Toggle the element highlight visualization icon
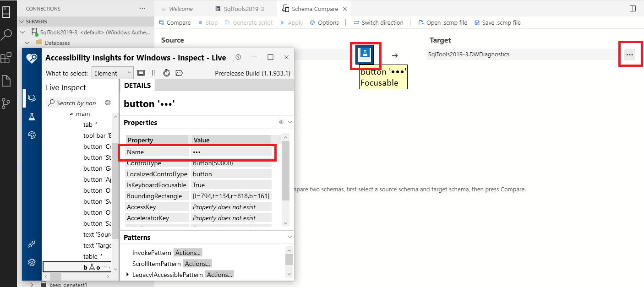The width and height of the screenshot is (644, 287). click(x=141, y=72)
